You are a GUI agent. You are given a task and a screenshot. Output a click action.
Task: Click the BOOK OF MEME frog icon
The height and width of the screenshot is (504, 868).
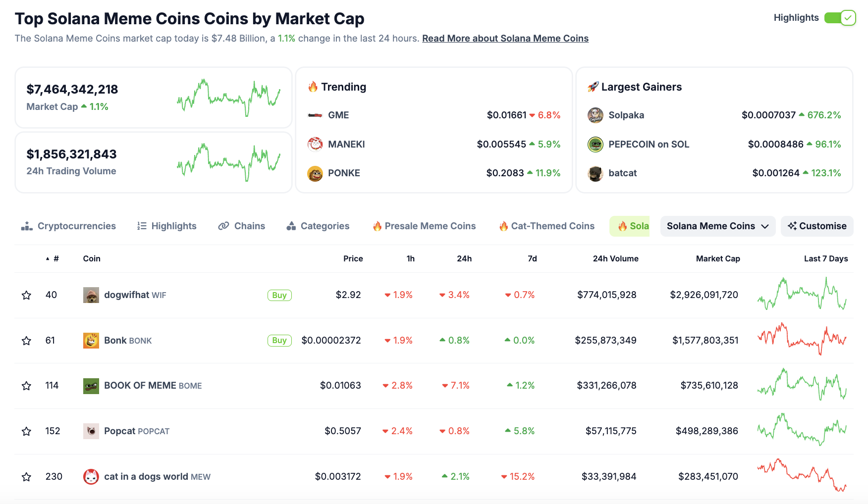91,386
